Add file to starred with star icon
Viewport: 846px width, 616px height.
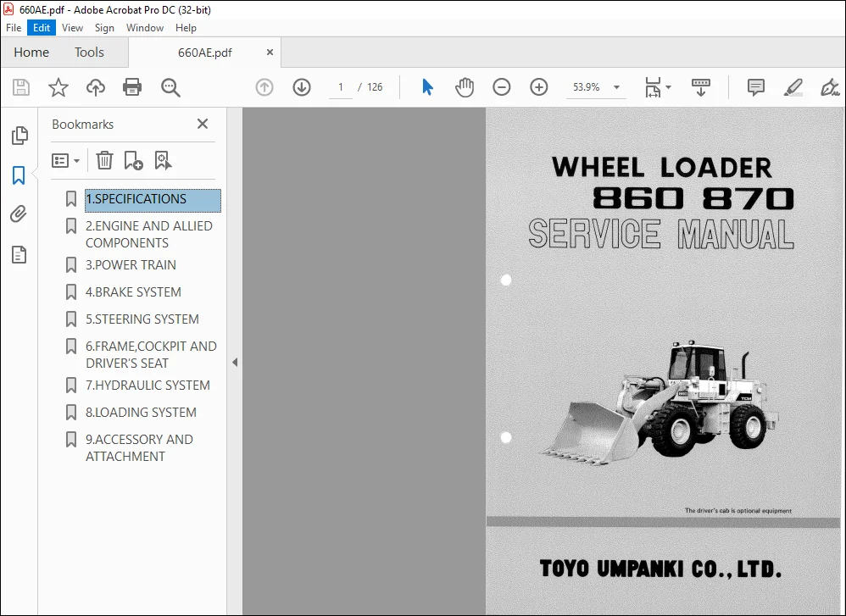point(58,87)
